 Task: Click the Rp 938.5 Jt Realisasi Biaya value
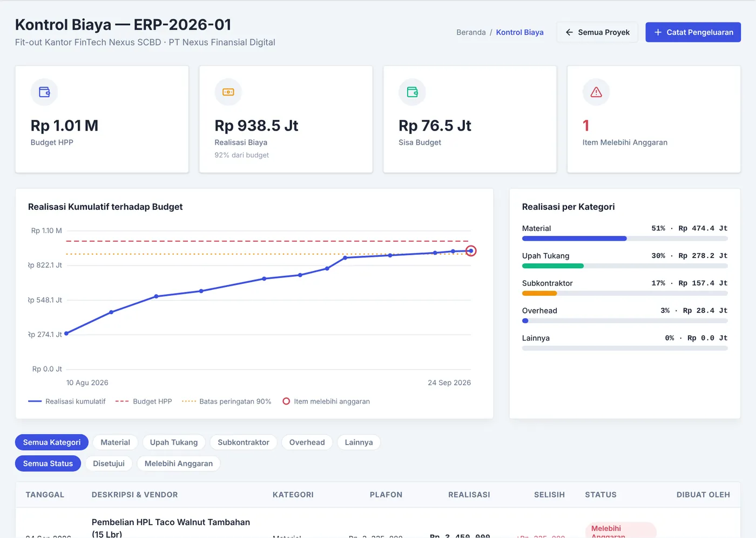tap(256, 126)
